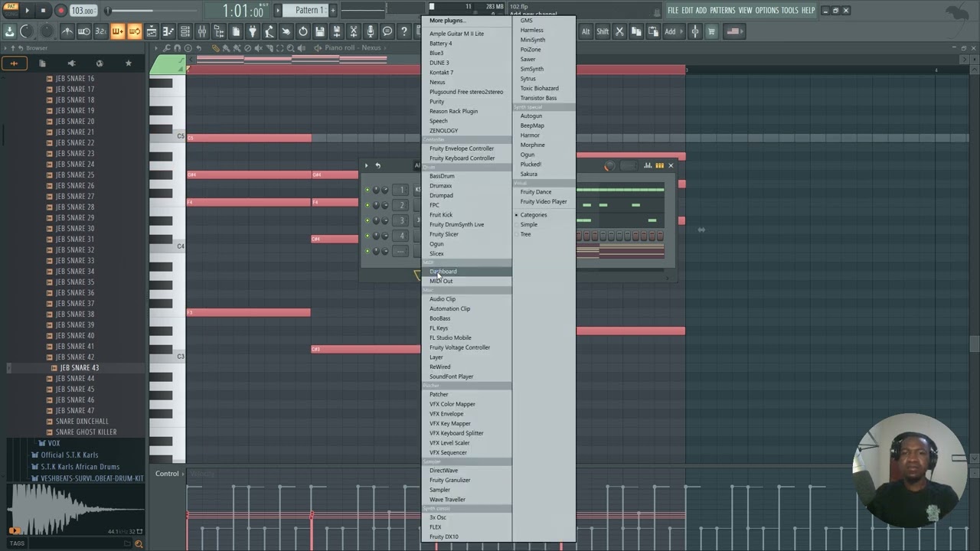Viewport: 980px width, 551px height.
Task: Click the Shift button in toolbar
Action: [x=603, y=31]
